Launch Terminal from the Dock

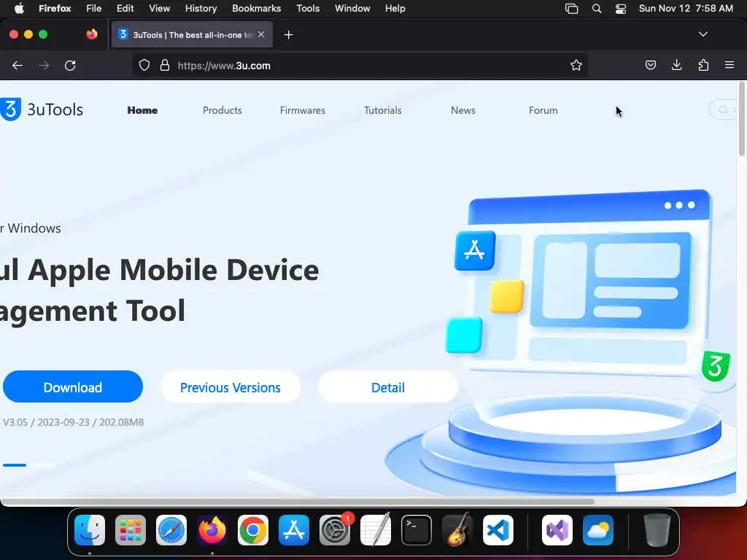417,529
